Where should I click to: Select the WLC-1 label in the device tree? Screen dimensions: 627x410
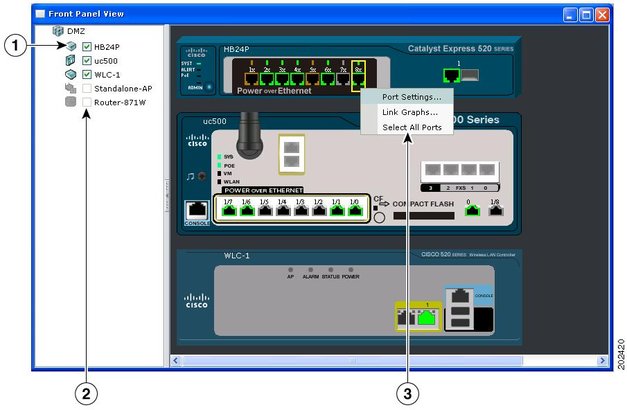pos(107,75)
